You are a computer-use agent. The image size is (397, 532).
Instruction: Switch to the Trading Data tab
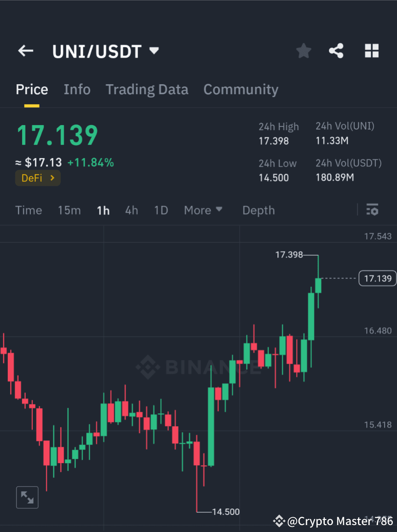click(147, 89)
